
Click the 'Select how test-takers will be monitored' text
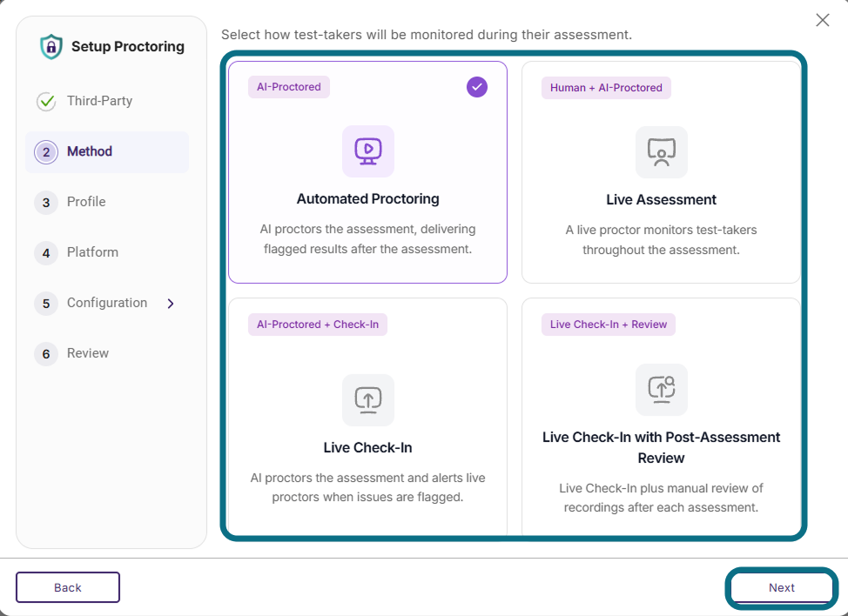click(x=426, y=35)
